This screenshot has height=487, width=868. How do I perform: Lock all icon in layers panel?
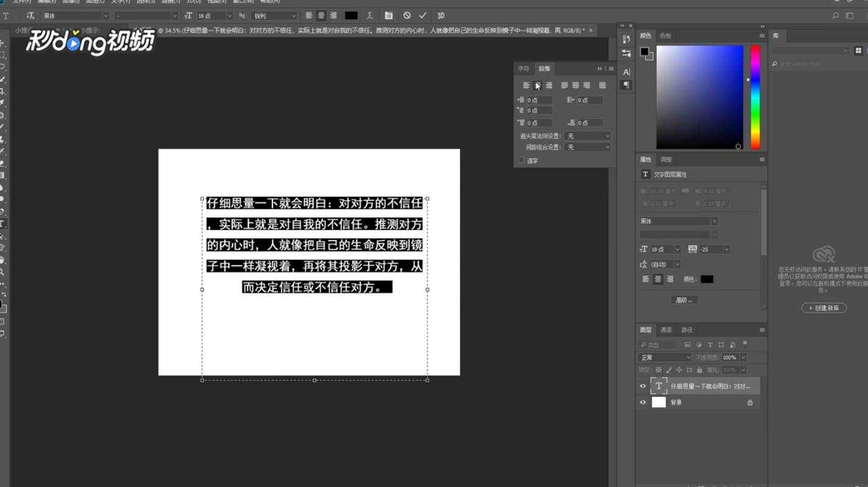pos(700,370)
